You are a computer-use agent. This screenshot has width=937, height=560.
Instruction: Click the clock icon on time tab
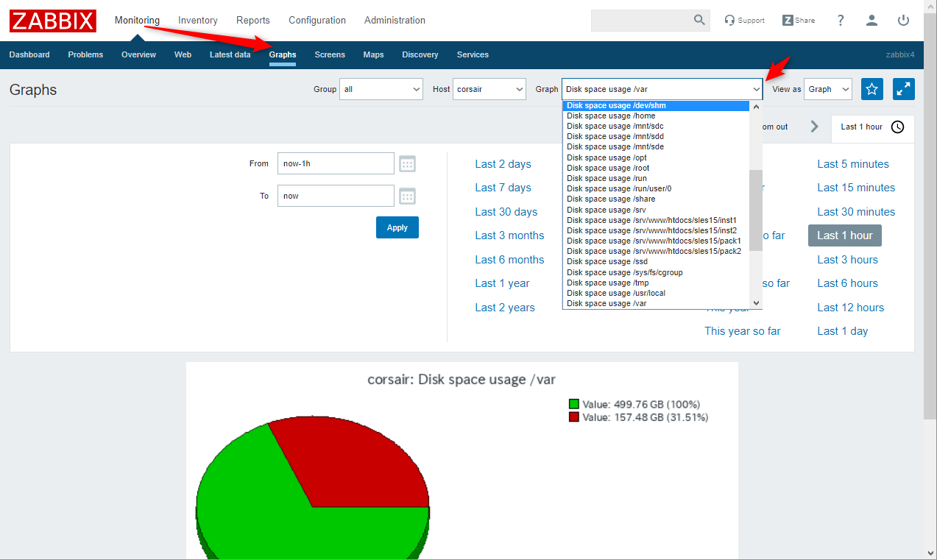tap(897, 127)
